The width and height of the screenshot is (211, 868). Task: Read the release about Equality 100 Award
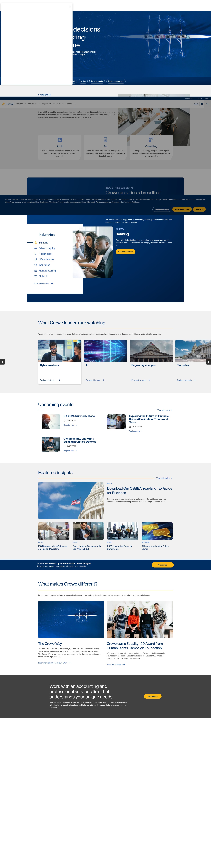(x=116, y=665)
